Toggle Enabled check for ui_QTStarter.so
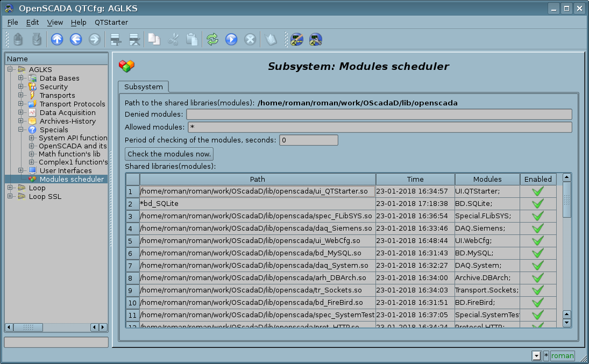This screenshot has width=589, height=364. pyautogui.click(x=538, y=191)
